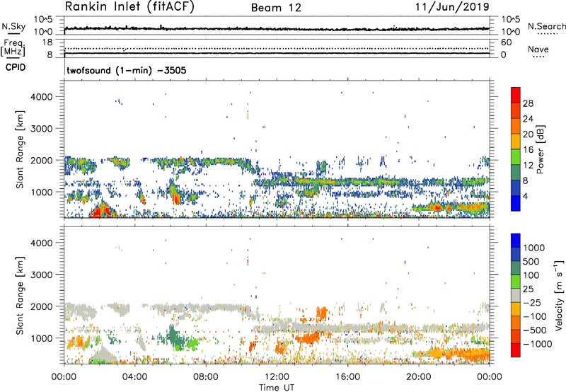This screenshot has width=566, height=392.
Task: Select the 'Velocity [m s⁻¹]' color bar title
Action: click(559, 295)
